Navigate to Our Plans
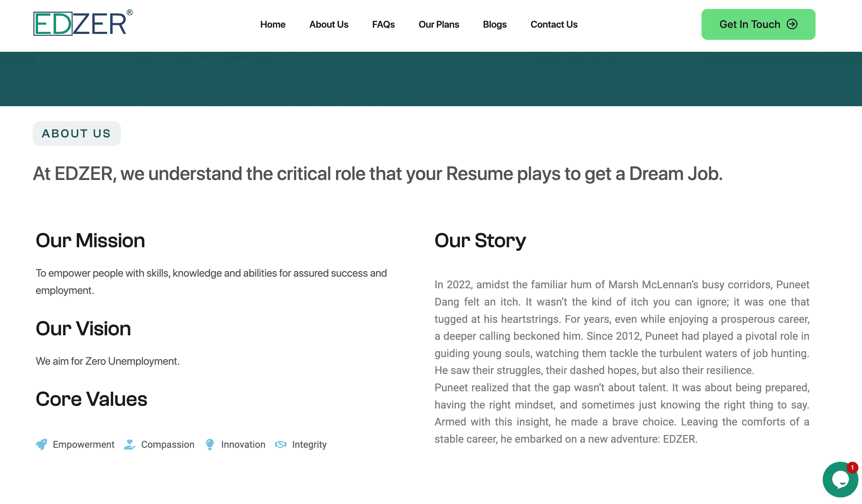This screenshot has width=862, height=504. [438, 24]
